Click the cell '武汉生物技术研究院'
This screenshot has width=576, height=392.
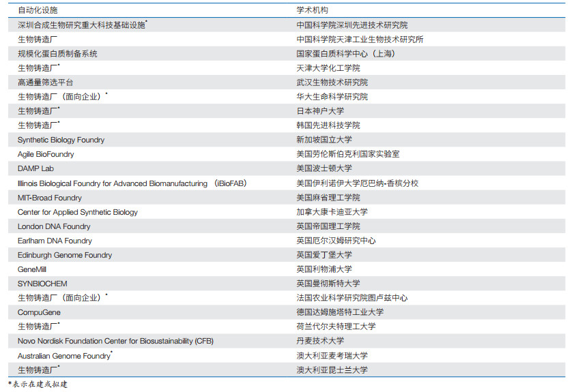332,82
